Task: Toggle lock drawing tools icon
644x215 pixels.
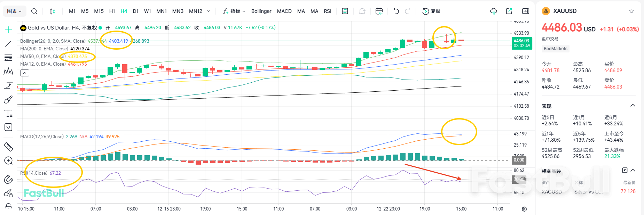Action: tap(8, 193)
